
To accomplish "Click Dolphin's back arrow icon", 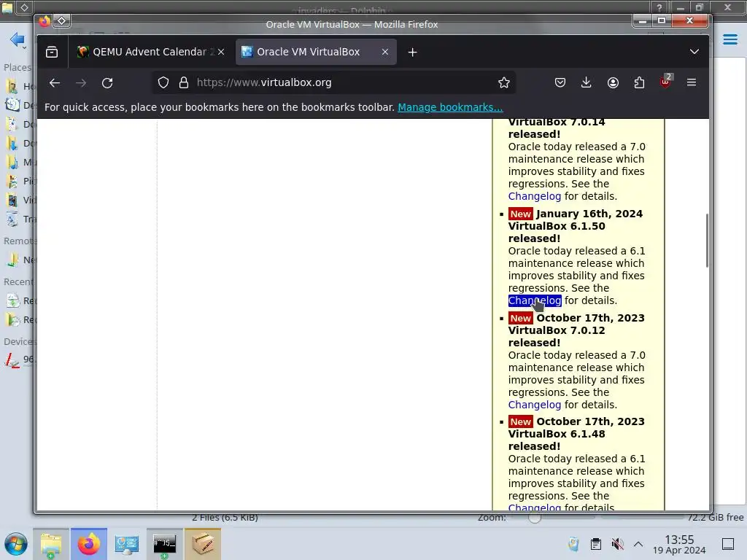I will (18, 39).
